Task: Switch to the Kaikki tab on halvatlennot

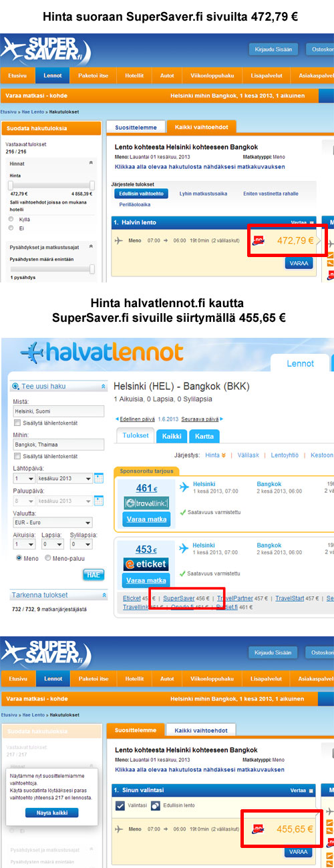Action: point(172,436)
